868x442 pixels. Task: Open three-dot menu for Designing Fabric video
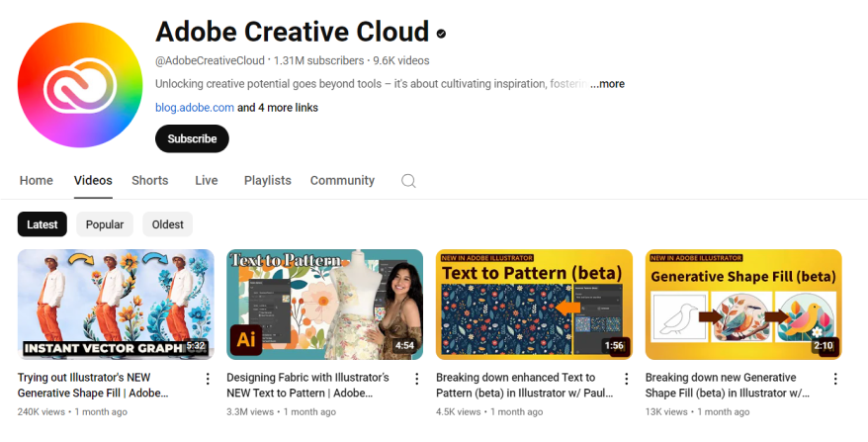[417, 379]
